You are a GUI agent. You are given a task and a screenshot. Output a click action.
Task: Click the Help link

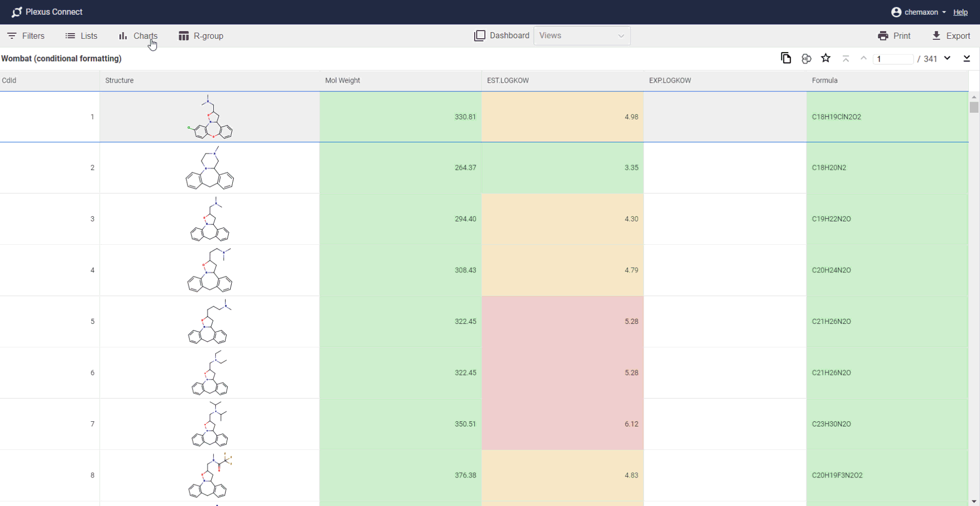tap(960, 12)
